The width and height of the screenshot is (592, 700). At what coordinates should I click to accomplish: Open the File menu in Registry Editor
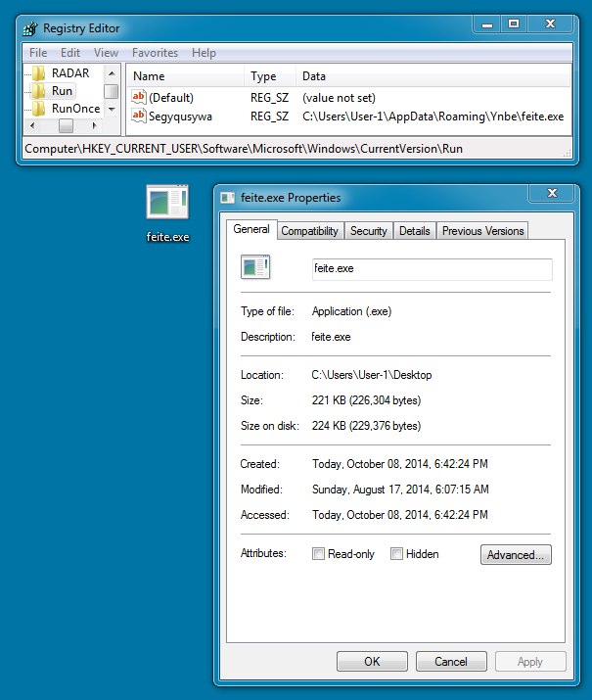click(38, 53)
